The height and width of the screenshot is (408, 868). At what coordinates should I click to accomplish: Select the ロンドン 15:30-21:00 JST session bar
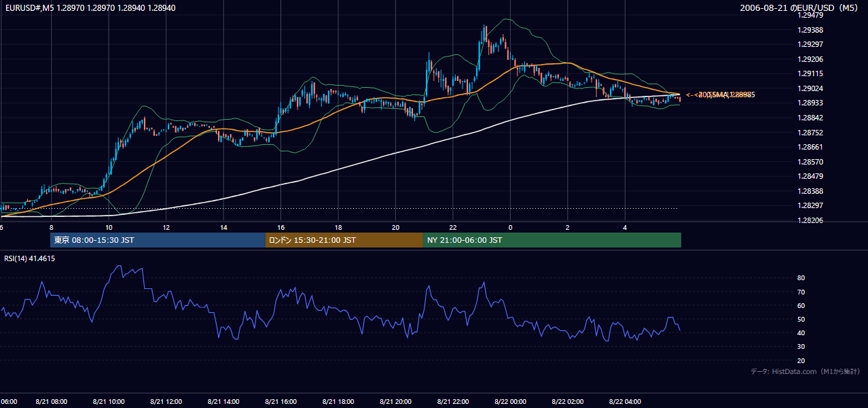point(344,240)
